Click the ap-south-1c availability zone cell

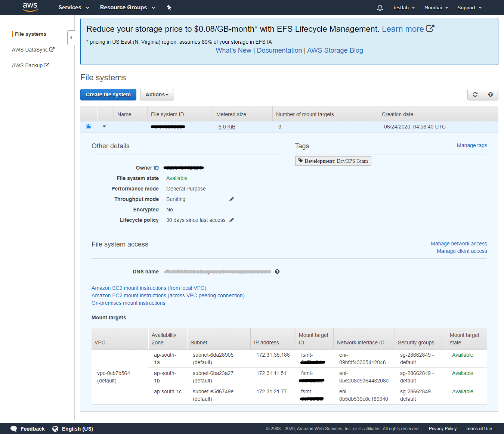click(168, 391)
